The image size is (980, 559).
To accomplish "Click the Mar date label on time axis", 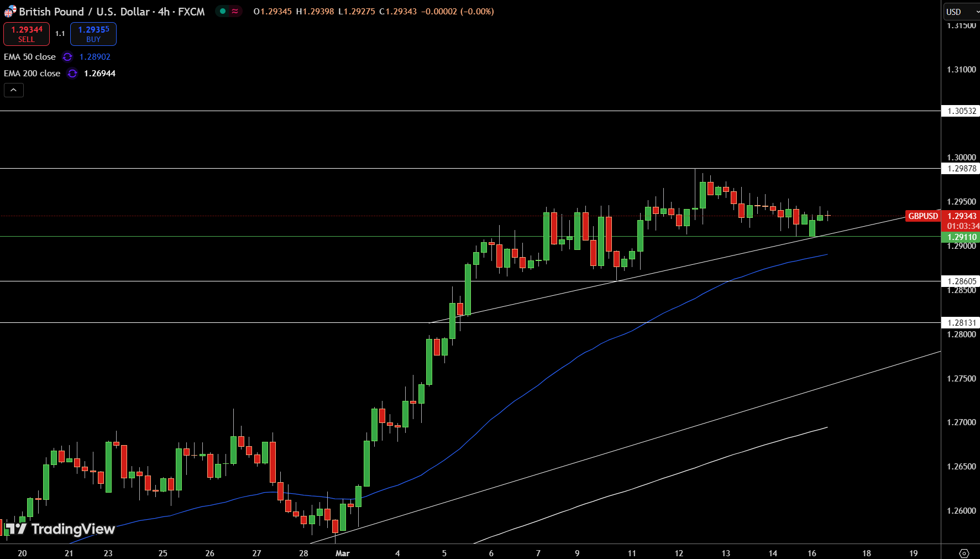I will 343,553.
